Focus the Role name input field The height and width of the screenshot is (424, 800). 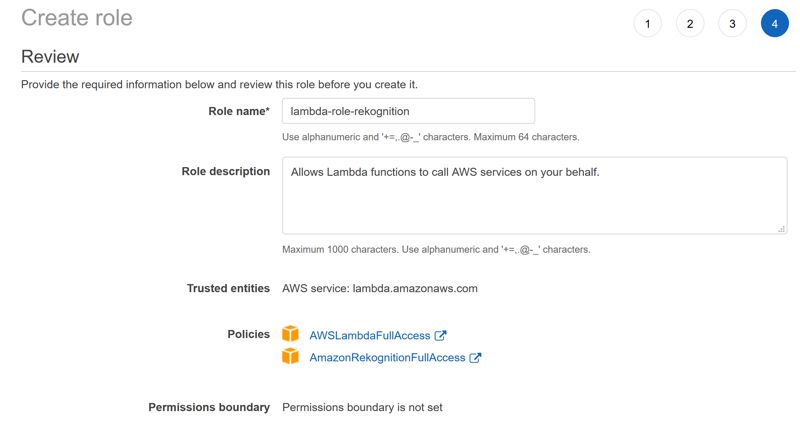click(408, 111)
